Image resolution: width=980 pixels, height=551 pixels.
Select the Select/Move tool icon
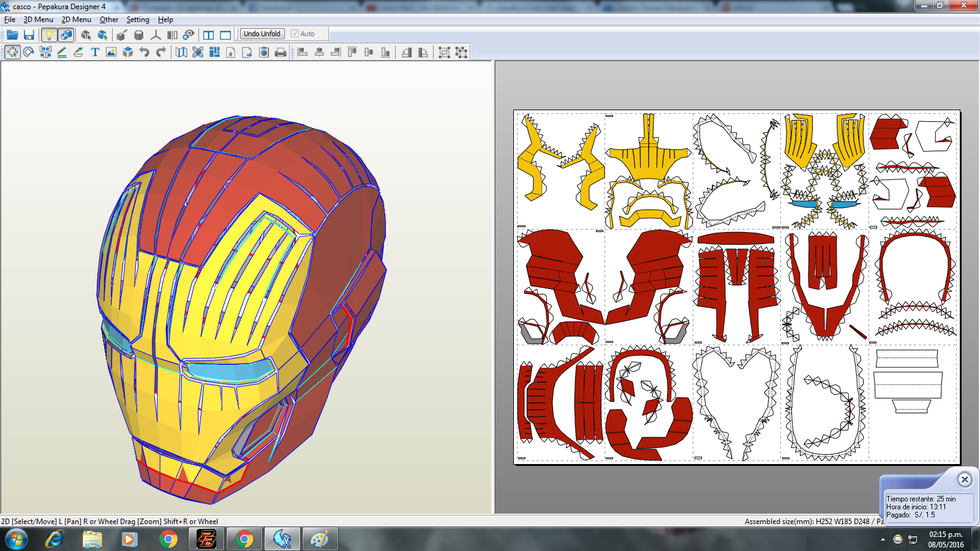(x=12, y=52)
